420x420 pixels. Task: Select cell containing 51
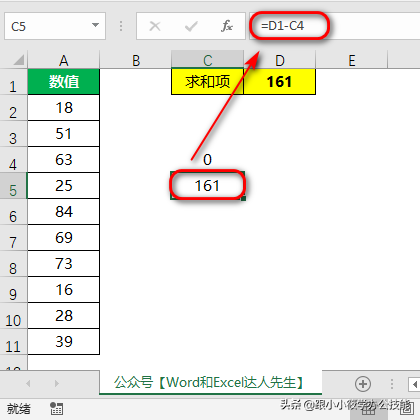tap(63, 134)
